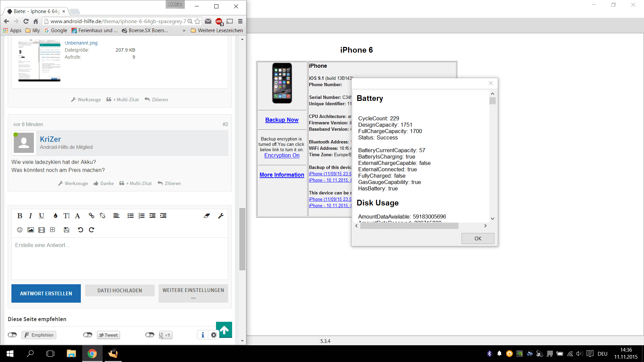The height and width of the screenshot is (362, 644).
Task: Insert media with the film icon
Action: (x=42, y=230)
